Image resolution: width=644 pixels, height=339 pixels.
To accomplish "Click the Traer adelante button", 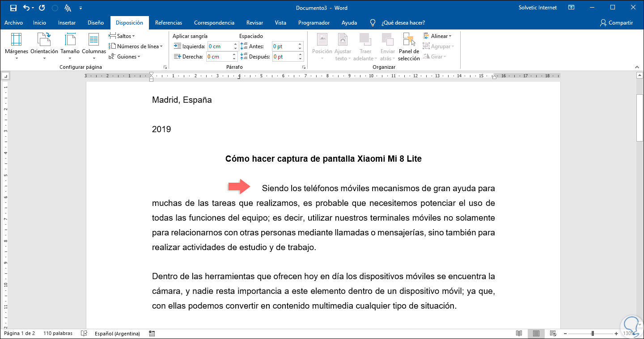I will tap(365, 47).
